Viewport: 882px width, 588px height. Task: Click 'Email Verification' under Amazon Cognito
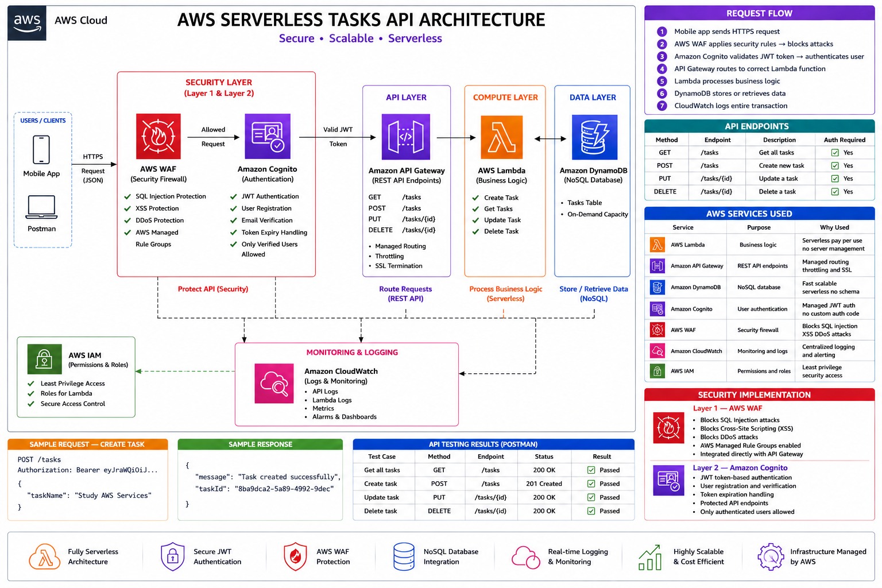click(x=267, y=220)
